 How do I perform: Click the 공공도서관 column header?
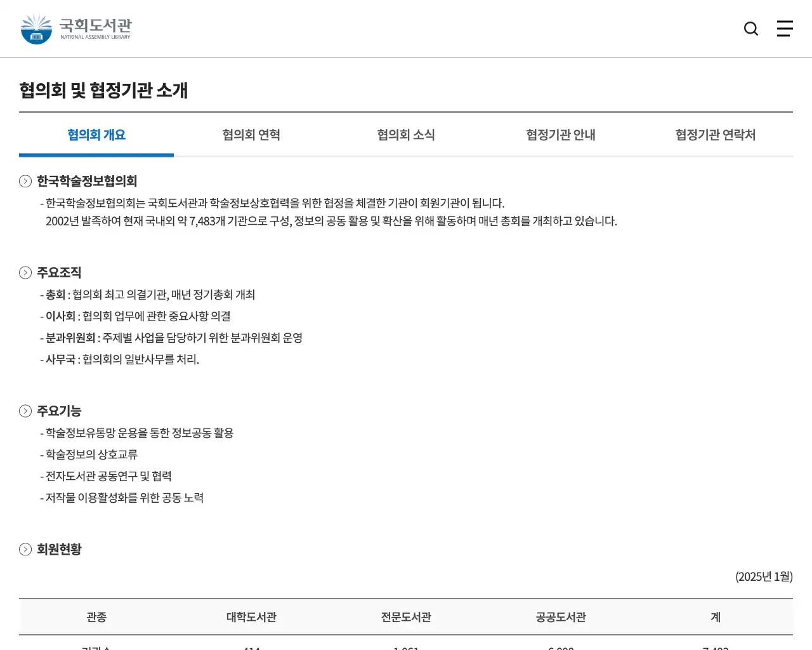point(560,616)
